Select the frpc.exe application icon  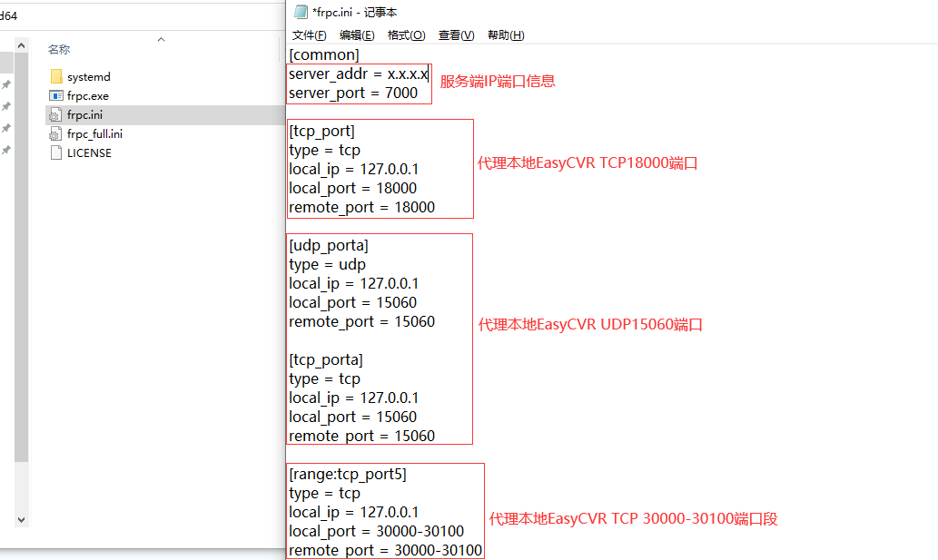pyautogui.click(x=55, y=96)
